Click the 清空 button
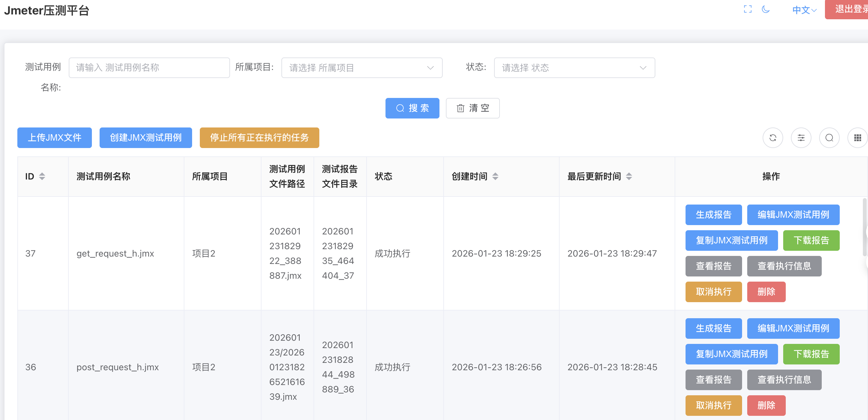 click(473, 108)
